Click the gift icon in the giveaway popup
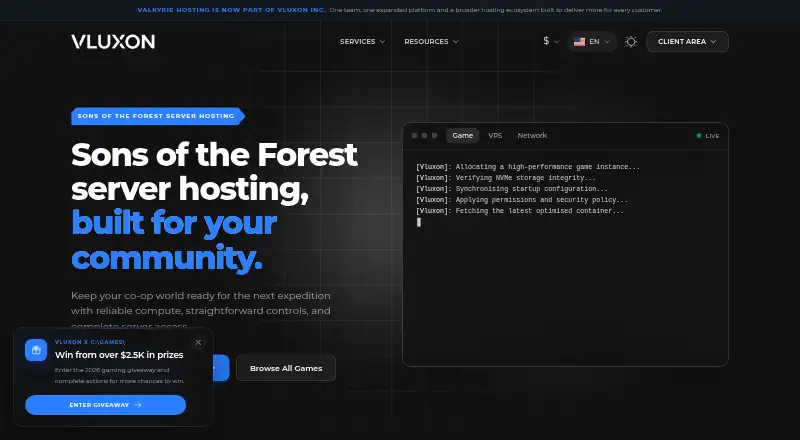 tap(36, 350)
